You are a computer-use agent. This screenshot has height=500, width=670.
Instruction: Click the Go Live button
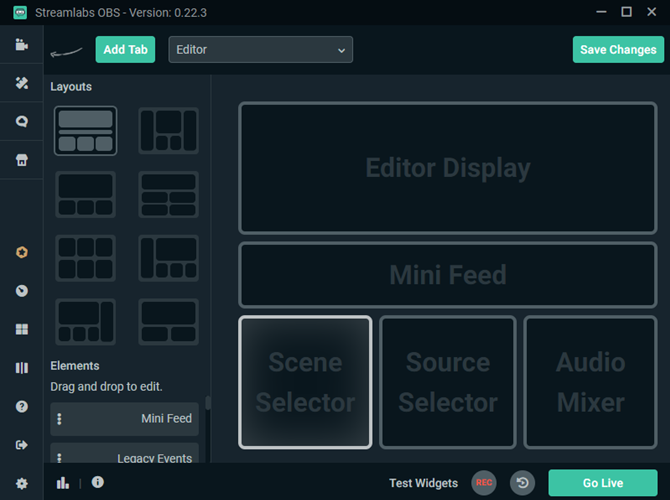(603, 483)
